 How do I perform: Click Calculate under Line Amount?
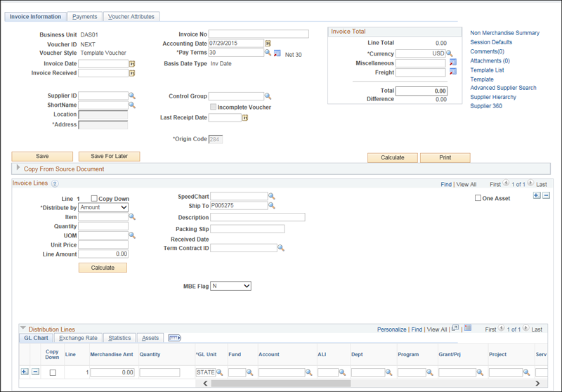point(103,268)
